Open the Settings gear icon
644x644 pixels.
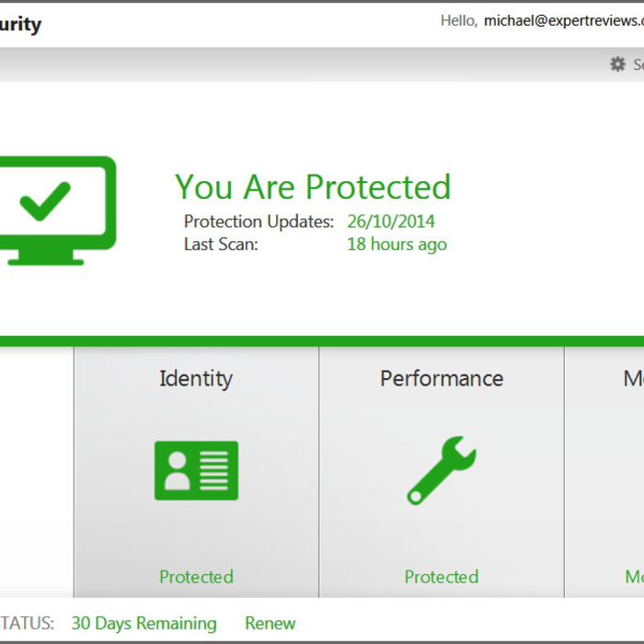point(617,64)
